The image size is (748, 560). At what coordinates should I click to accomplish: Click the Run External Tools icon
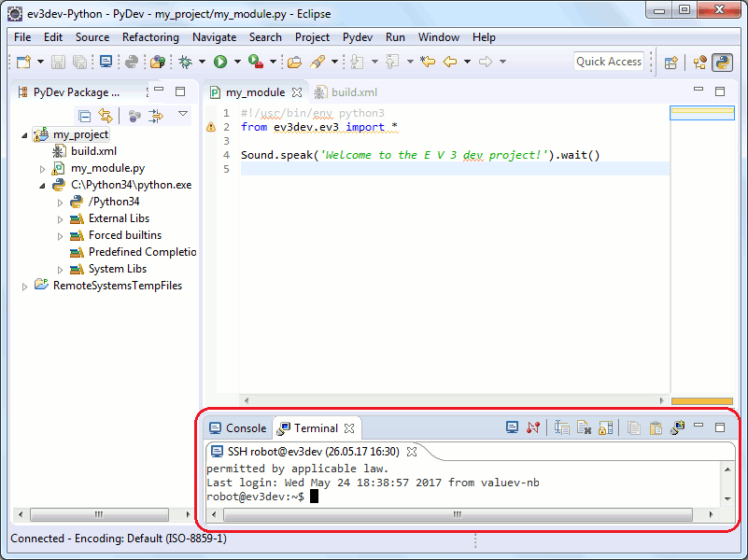point(256,62)
